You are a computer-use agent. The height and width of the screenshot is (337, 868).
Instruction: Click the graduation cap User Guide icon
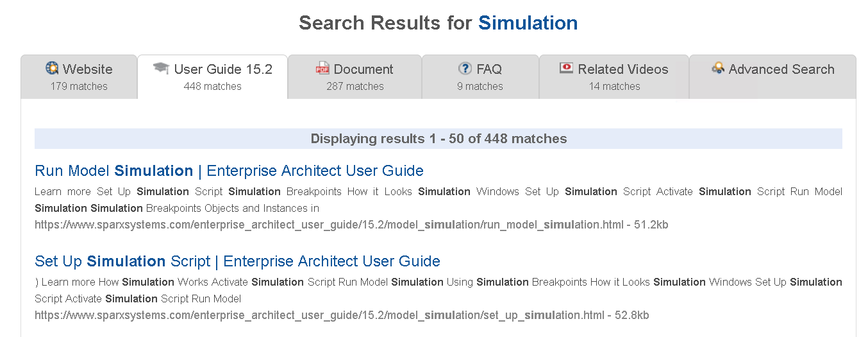pos(161,68)
